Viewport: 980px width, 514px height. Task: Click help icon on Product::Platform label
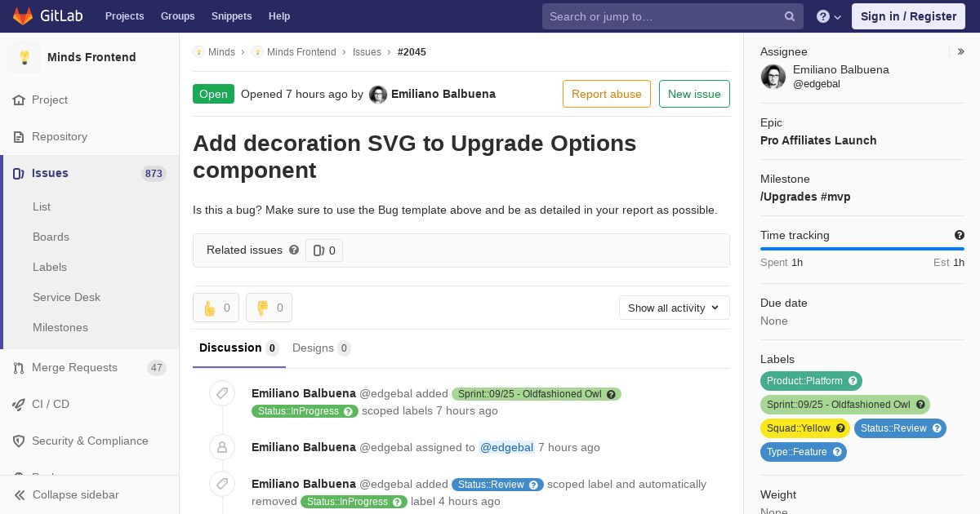853,381
